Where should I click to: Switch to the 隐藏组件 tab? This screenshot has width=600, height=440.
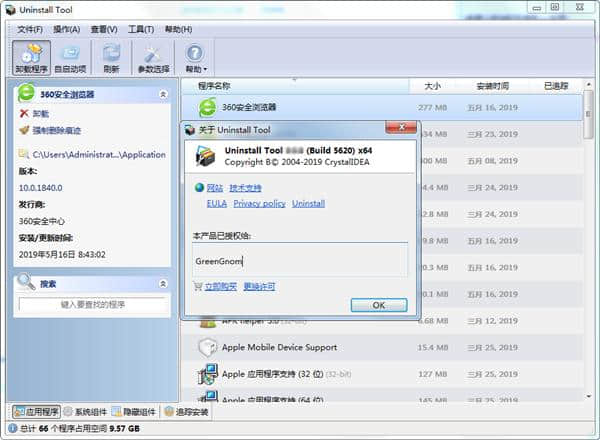click(x=134, y=412)
